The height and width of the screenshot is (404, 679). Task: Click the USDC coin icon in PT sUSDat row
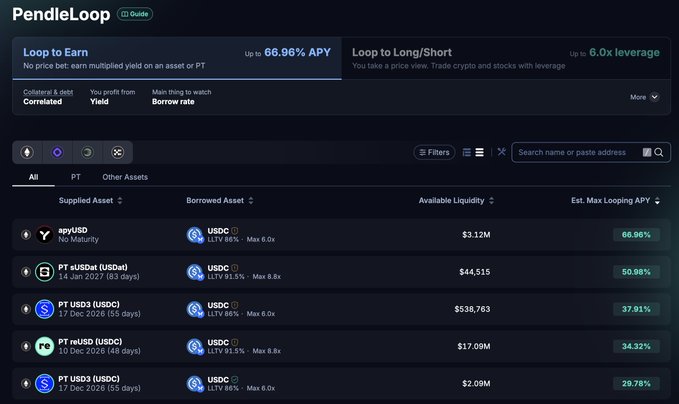point(195,272)
